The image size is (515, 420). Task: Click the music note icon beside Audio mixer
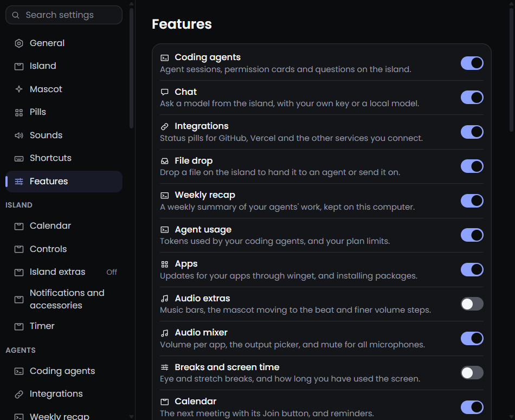(x=165, y=333)
